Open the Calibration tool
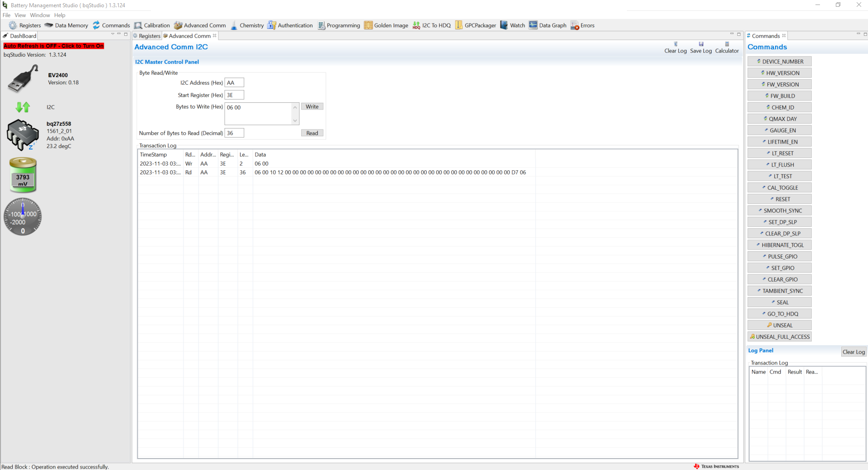 (152, 25)
